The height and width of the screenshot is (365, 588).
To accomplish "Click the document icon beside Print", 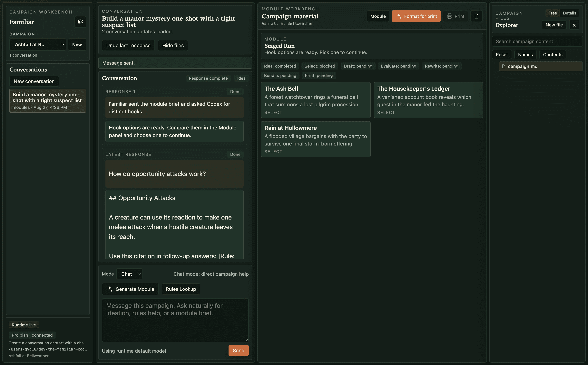I will pos(476,16).
